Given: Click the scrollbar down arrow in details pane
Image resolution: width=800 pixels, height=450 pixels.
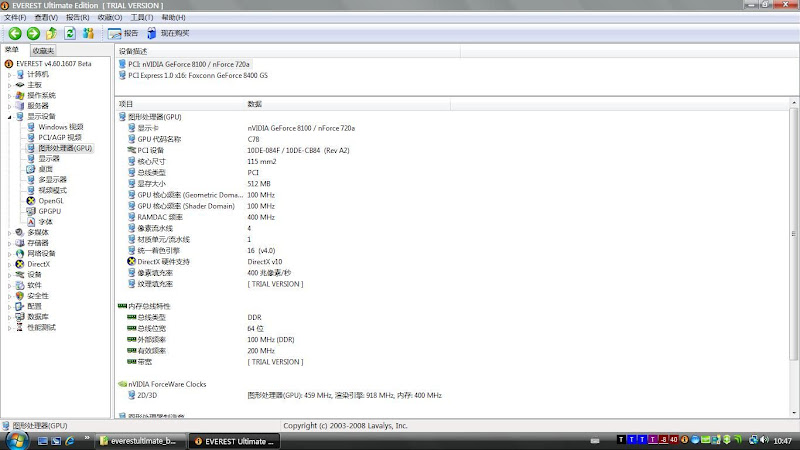Looking at the screenshot, I should (x=794, y=413).
